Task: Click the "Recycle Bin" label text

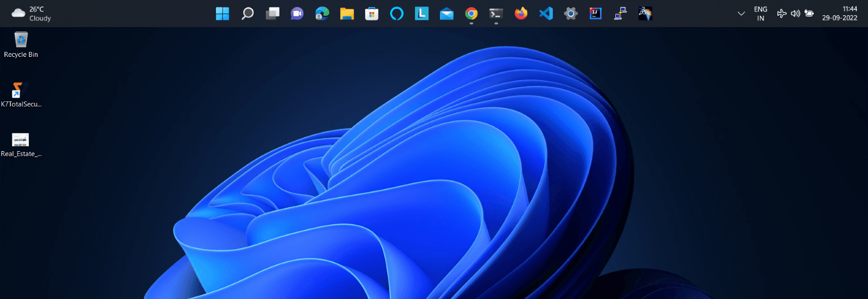Action: coord(21,55)
